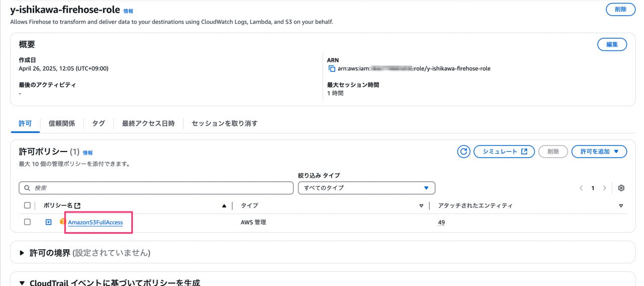The width and height of the screenshot is (644, 286).
Task: Open the external link icon beside ポリシー名
Action: [x=77, y=205]
